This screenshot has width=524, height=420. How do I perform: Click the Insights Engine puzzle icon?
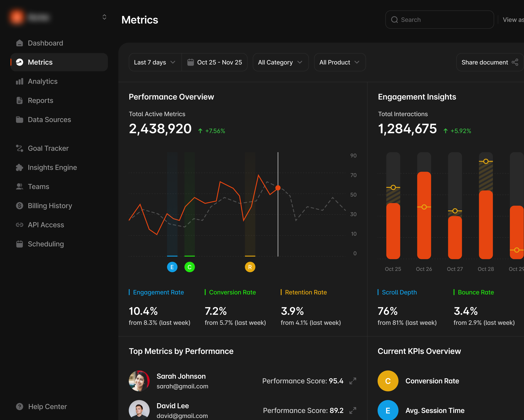[x=19, y=167]
